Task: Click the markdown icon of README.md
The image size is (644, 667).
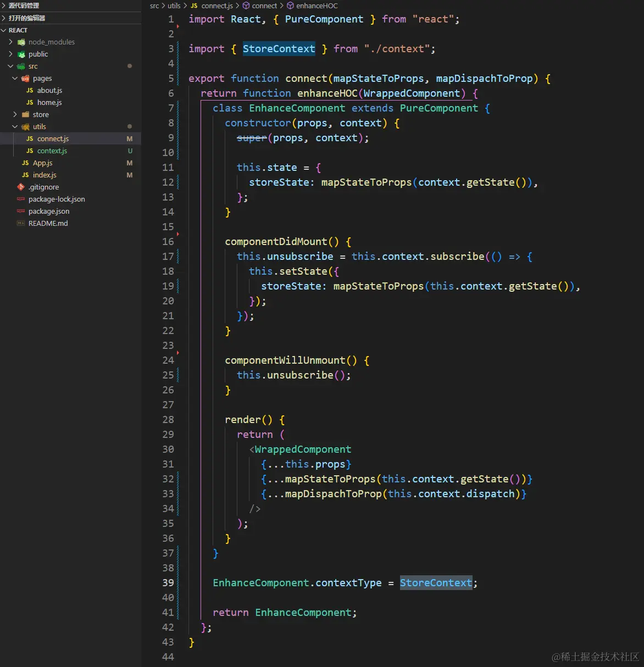Action: tap(21, 223)
